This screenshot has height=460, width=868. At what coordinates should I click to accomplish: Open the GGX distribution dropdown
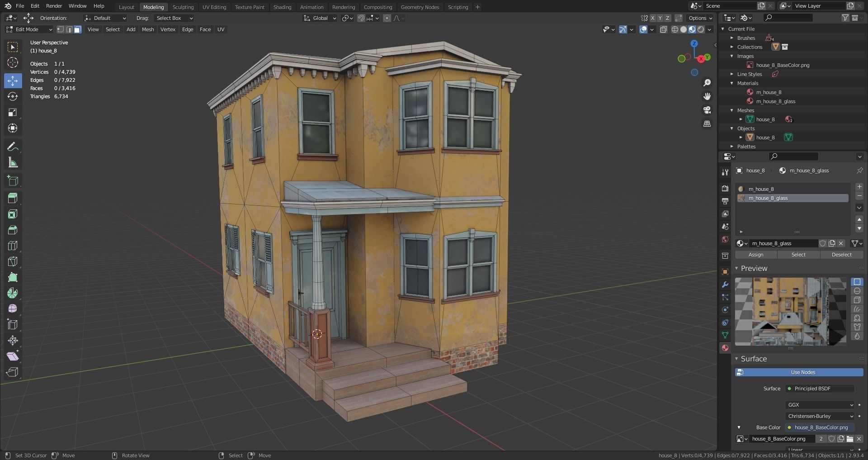click(820, 405)
